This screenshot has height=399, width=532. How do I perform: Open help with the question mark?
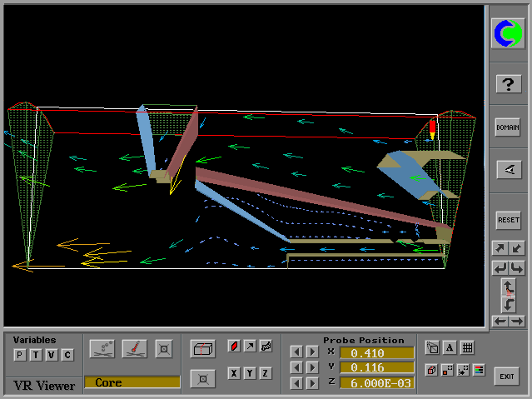click(x=508, y=83)
